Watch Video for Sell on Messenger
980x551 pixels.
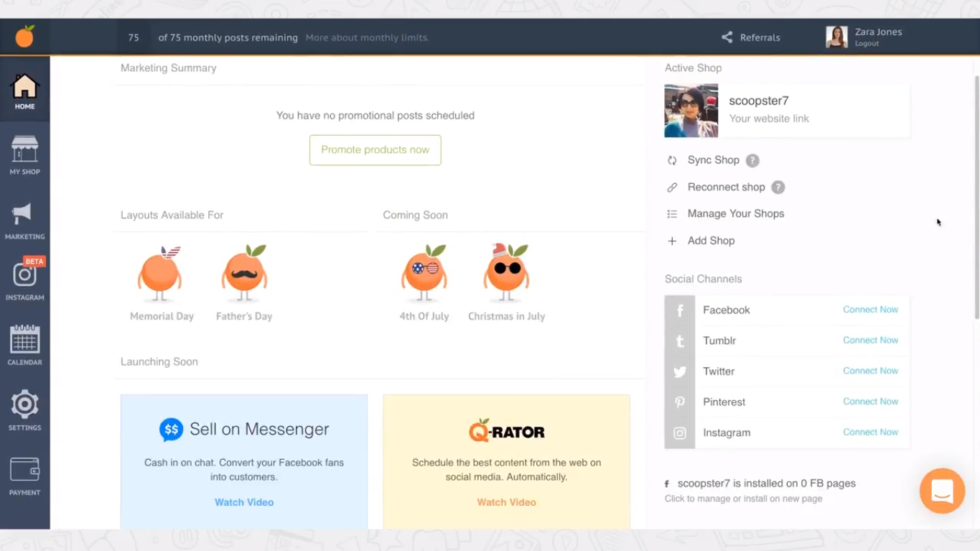click(244, 502)
